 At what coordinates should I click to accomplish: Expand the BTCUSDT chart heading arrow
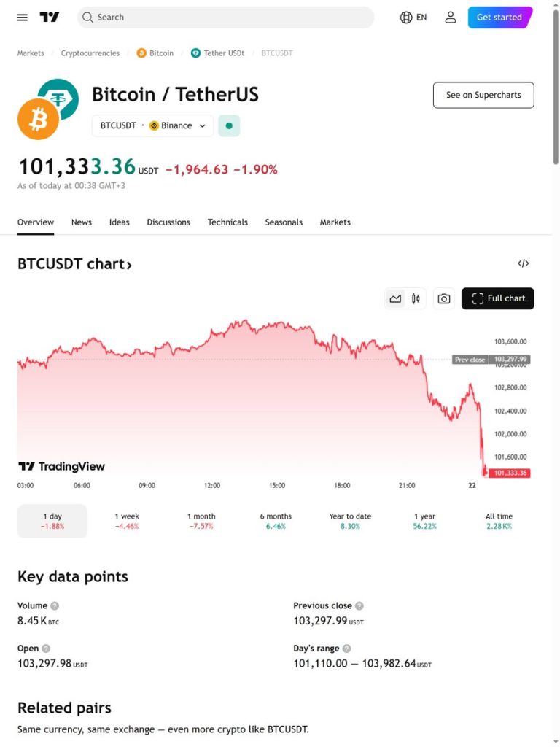pyautogui.click(x=128, y=264)
